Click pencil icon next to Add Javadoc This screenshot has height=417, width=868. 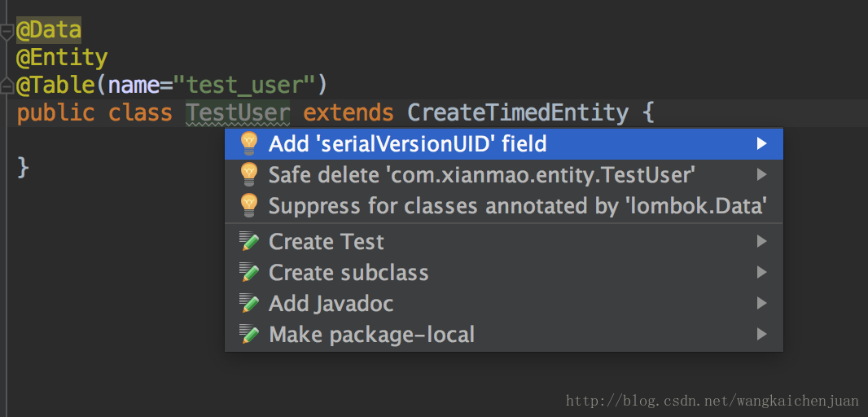249,304
